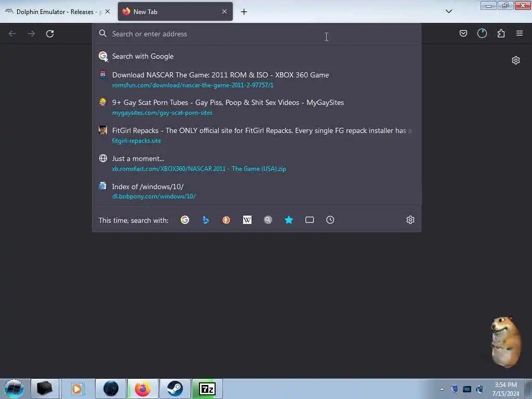Choose Search with Google suggestion
This screenshot has width=532, height=399.
(257, 56)
